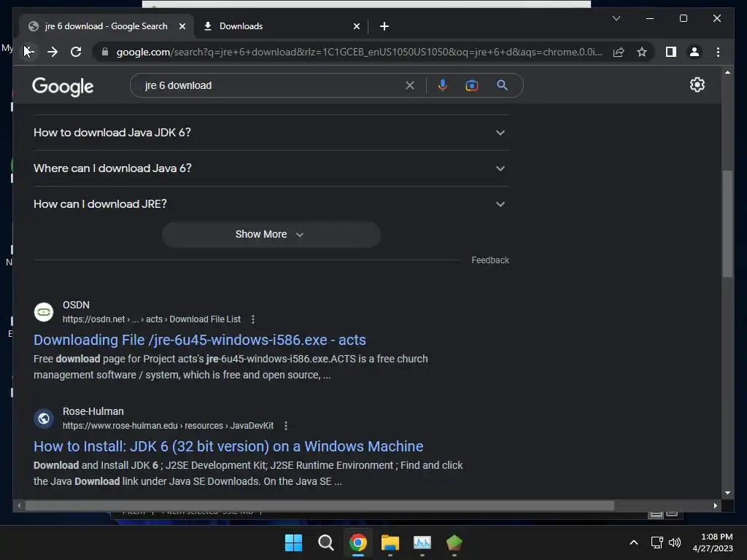
Task: Open more options for the Rose-Hulman result
Action: pos(286,426)
